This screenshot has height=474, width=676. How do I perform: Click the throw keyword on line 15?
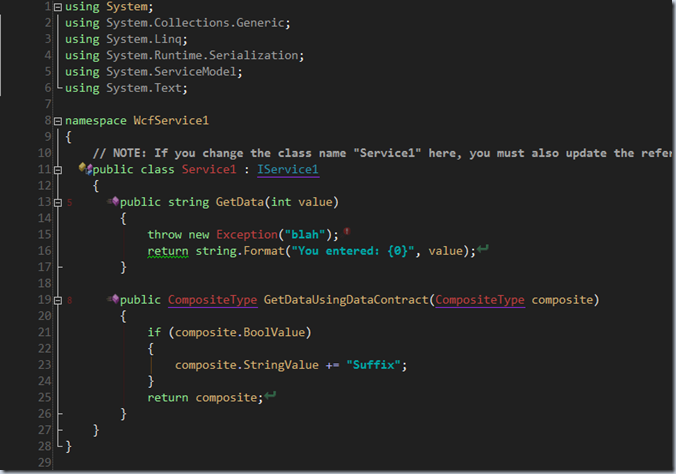164,235
